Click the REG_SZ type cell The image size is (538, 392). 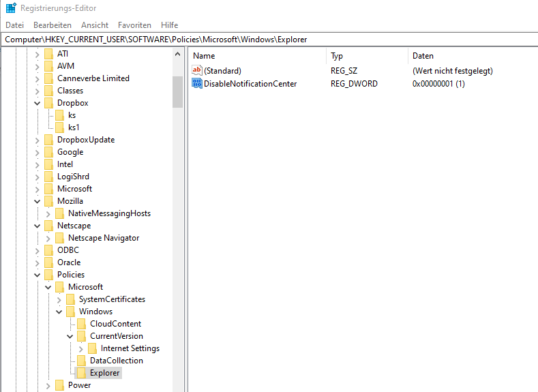click(x=344, y=71)
